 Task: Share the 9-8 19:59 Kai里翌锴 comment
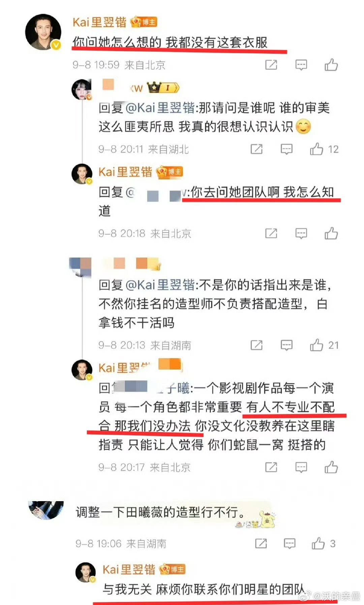tap(271, 65)
